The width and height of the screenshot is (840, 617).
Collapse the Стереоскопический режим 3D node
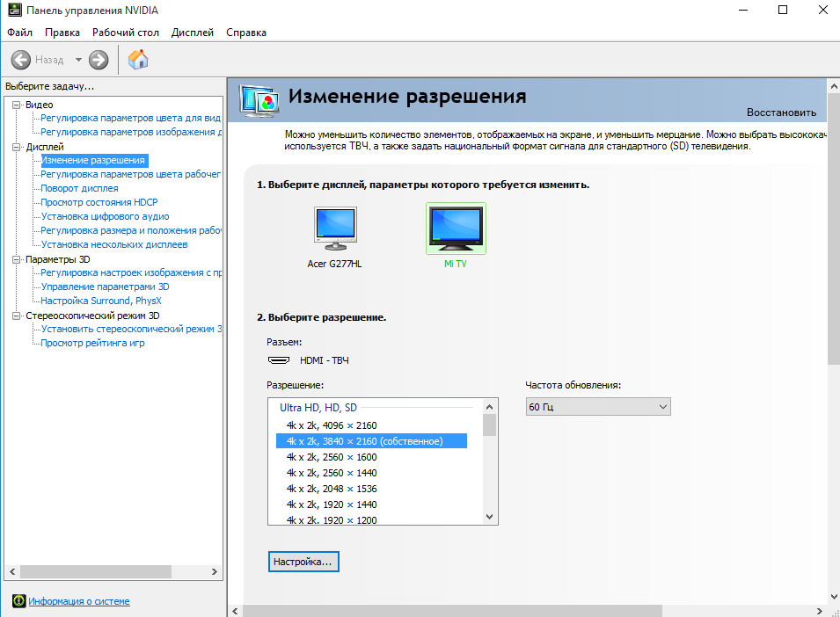click(16, 316)
